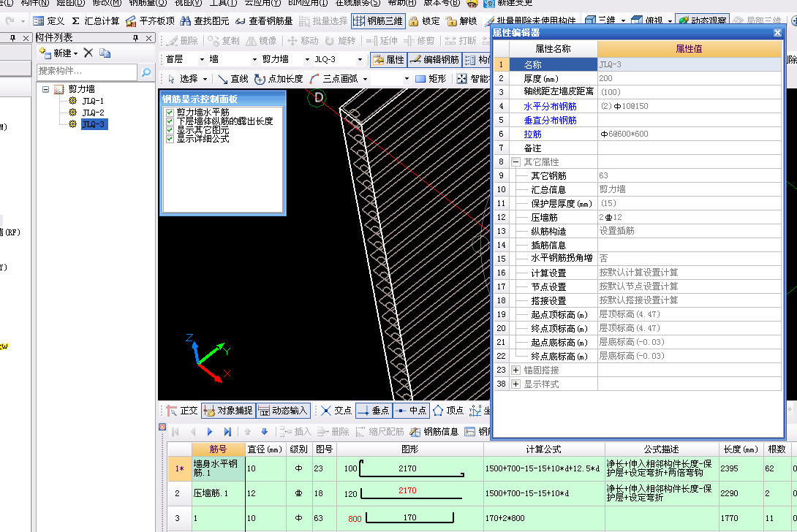Toggle 交点 intersection snap
This screenshot has width=797, height=532.
[x=336, y=411]
